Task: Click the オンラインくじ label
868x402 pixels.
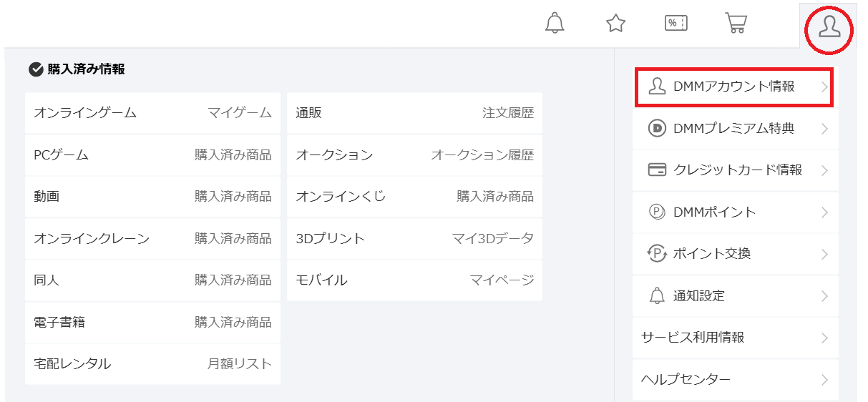Action: click(341, 196)
